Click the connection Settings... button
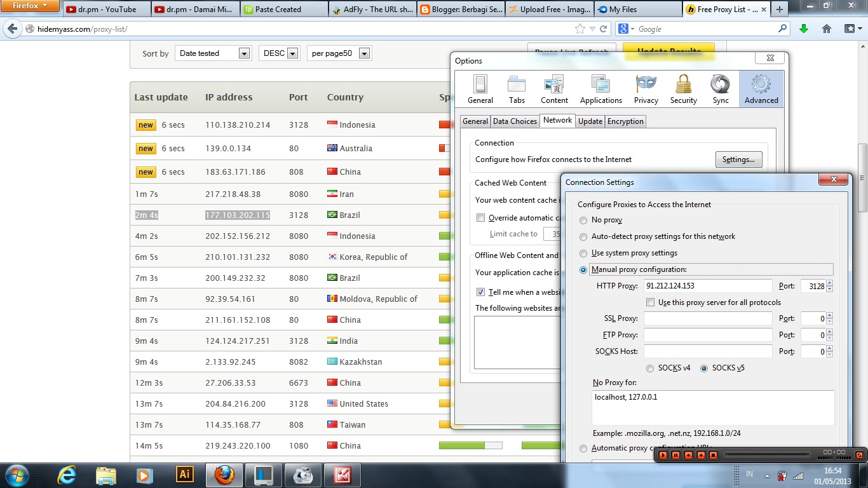This screenshot has width=868, height=488. 738,159
